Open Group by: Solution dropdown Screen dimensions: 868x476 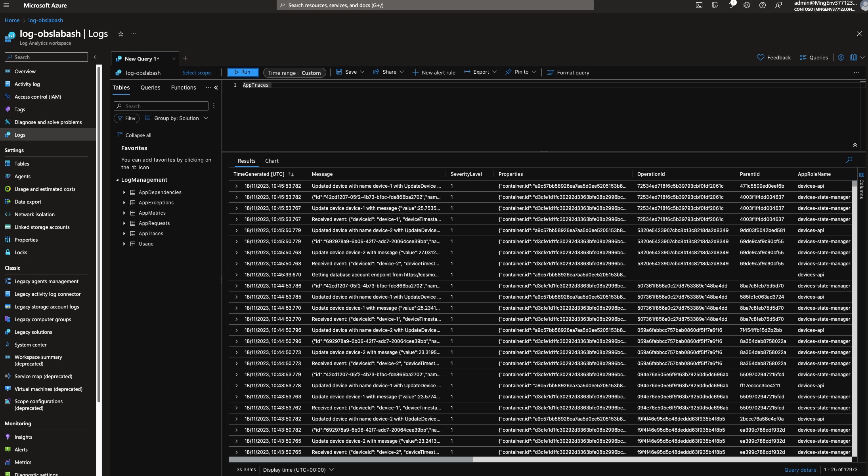pos(176,118)
